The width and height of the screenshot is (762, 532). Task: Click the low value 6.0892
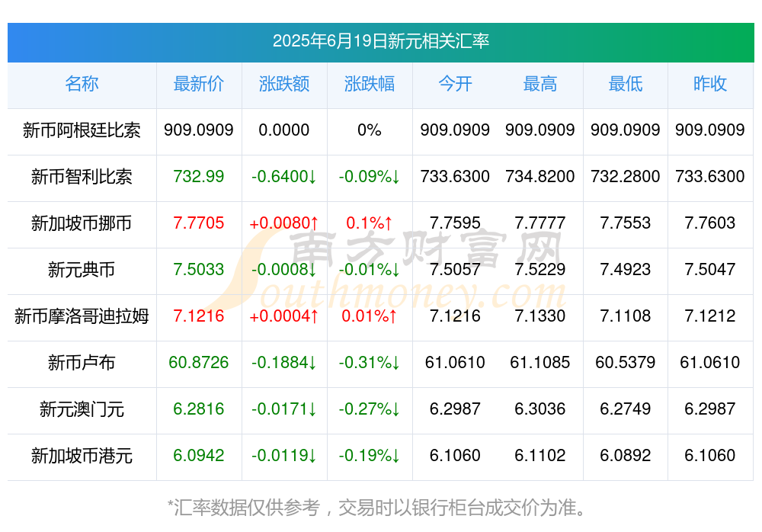(626, 455)
